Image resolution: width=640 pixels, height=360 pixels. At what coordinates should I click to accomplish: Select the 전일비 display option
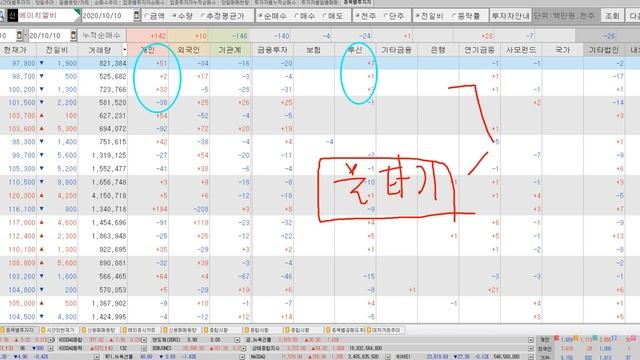[x=429, y=16]
